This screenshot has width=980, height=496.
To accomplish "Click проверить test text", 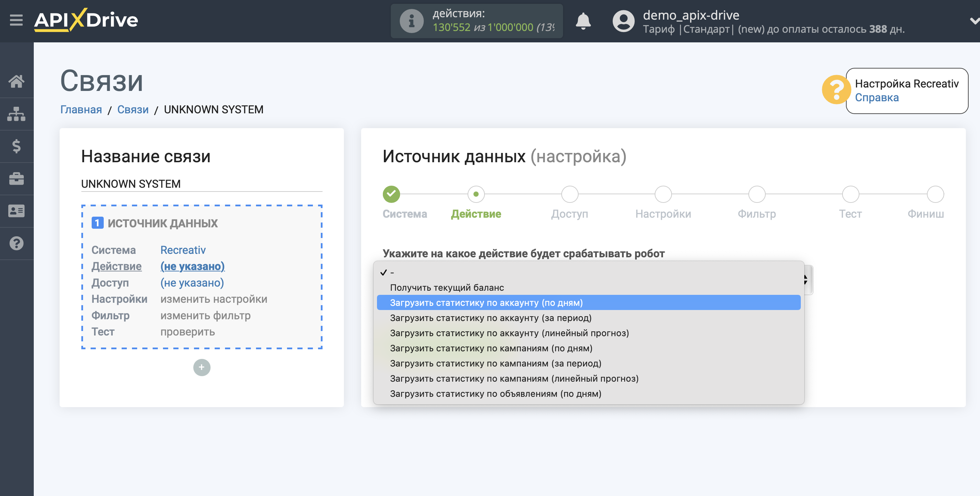I will 187,332.
